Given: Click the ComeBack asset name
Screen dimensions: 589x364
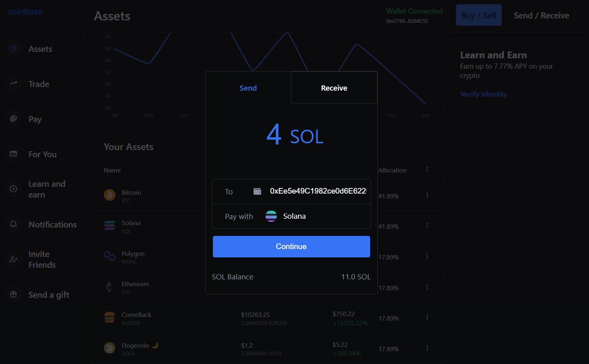Looking at the screenshot, I should pyautogui.click(x=137, y=315).
